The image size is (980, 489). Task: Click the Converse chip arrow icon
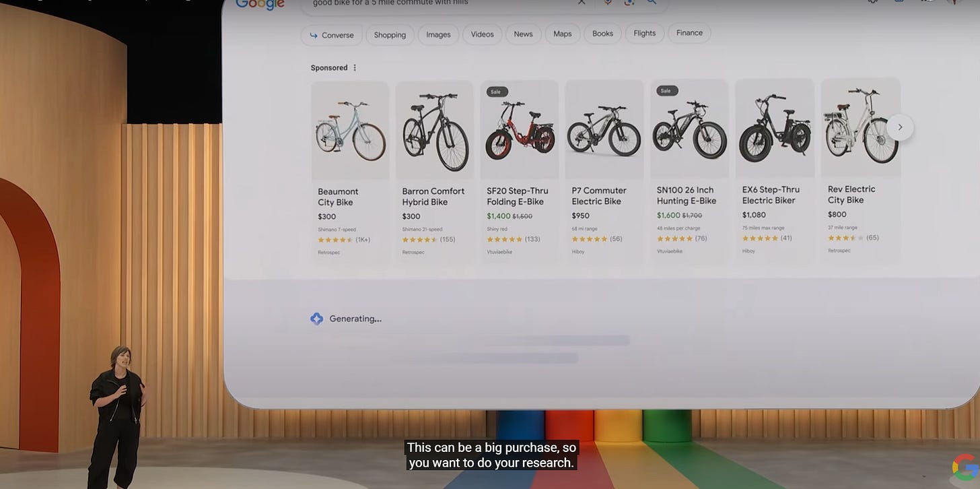314,35
